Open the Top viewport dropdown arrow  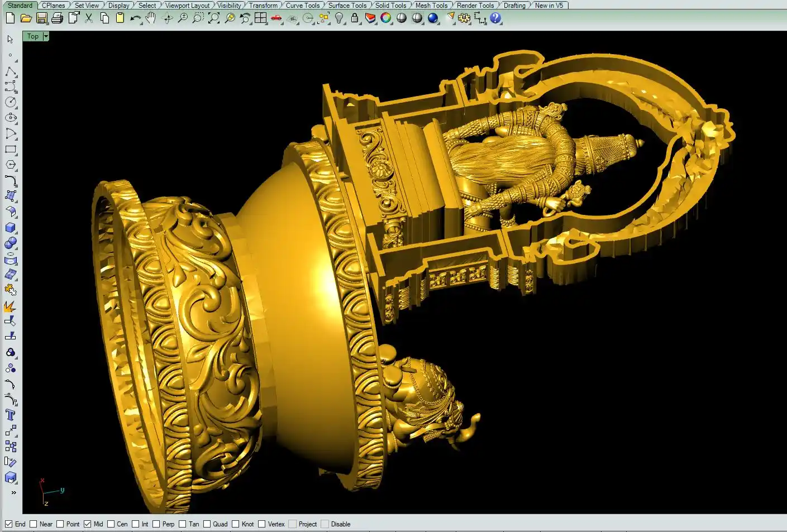pyautogui.click(x=46, y=36)
